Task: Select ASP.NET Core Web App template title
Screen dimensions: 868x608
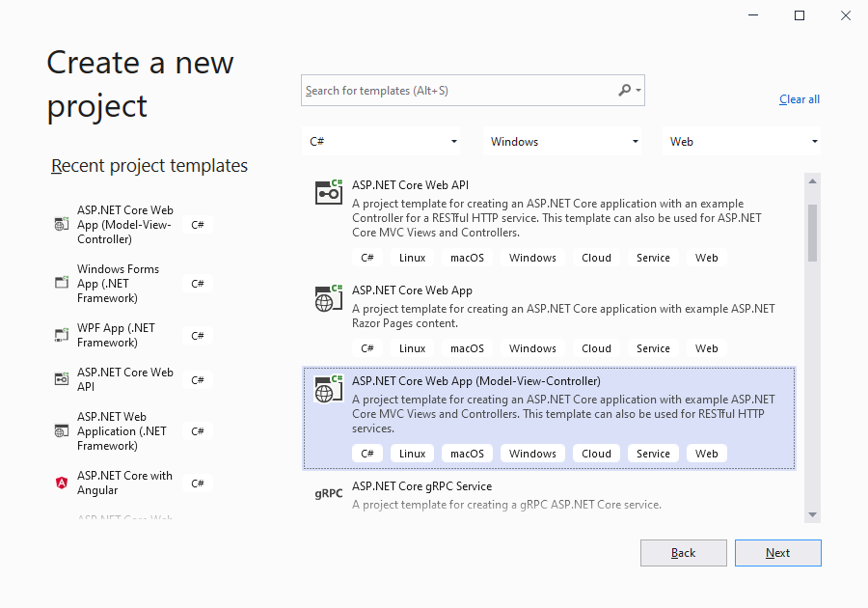Action: pos(412,290)
